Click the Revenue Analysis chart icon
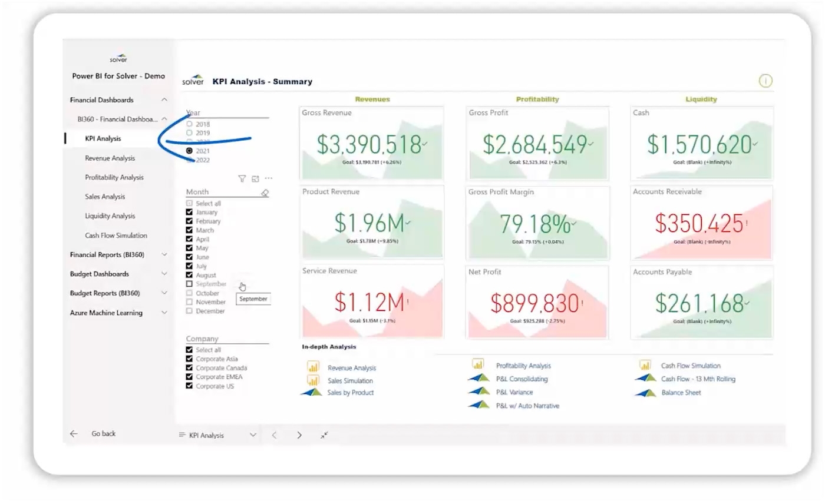The width and height of the screenshot is (825, 504). pos(313,366)
